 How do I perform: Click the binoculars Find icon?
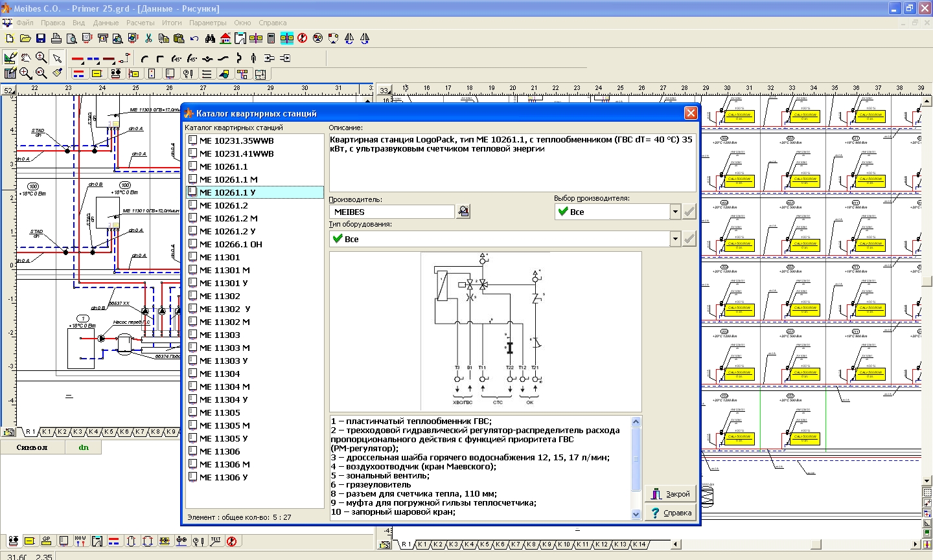(211, 39)
